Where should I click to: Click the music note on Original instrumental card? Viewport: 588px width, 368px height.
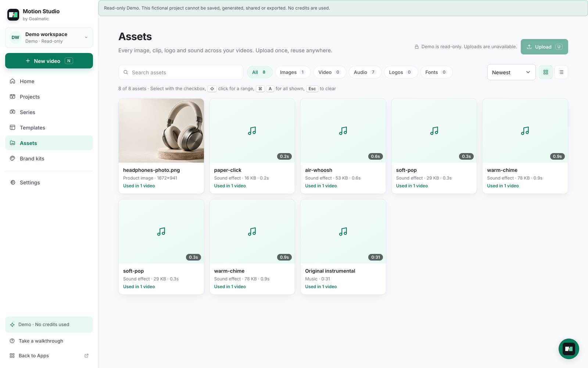343,231
